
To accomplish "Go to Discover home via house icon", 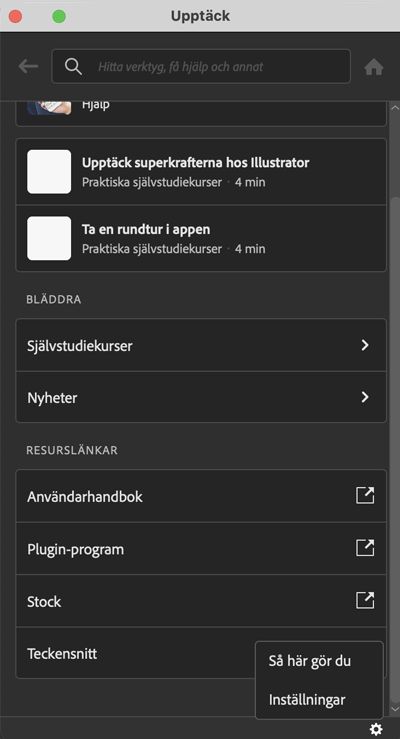I will coord(374,67).
